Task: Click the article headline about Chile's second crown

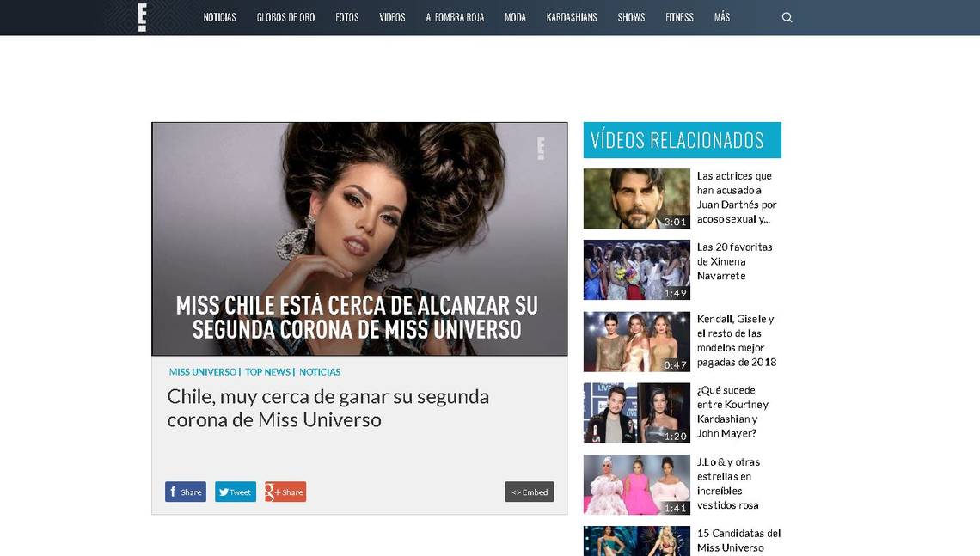Action: pyautogui.click(x=328, y=408)
